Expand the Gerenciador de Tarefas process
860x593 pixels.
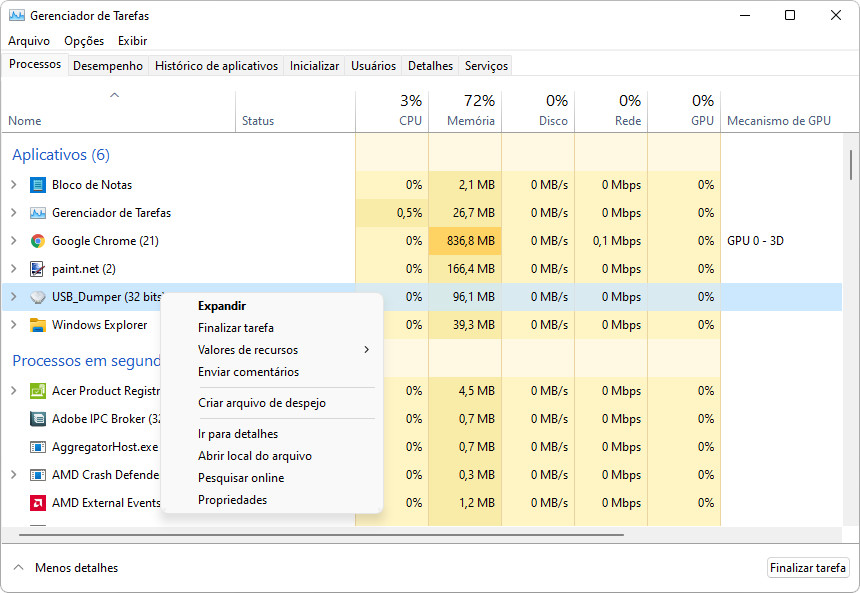click(14, 213)
